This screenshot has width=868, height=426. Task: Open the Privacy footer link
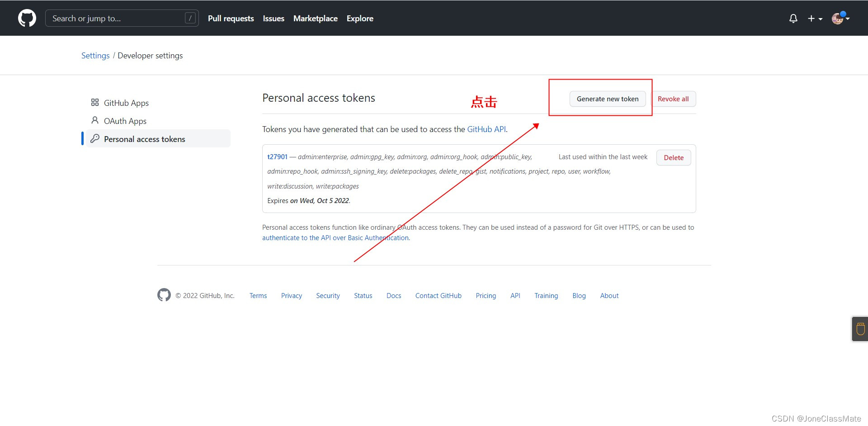[x=292, y=296]
